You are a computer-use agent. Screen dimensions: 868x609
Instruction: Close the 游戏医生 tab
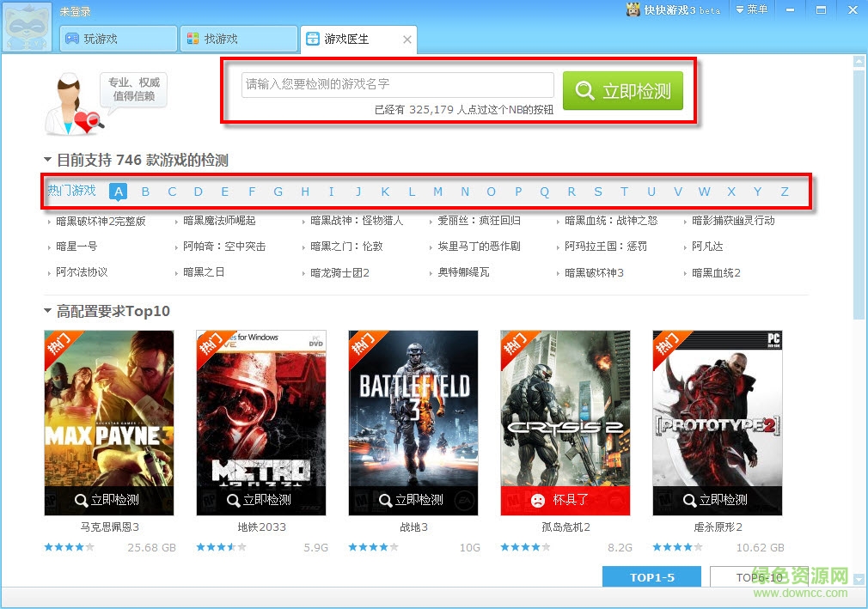point(407,40)
